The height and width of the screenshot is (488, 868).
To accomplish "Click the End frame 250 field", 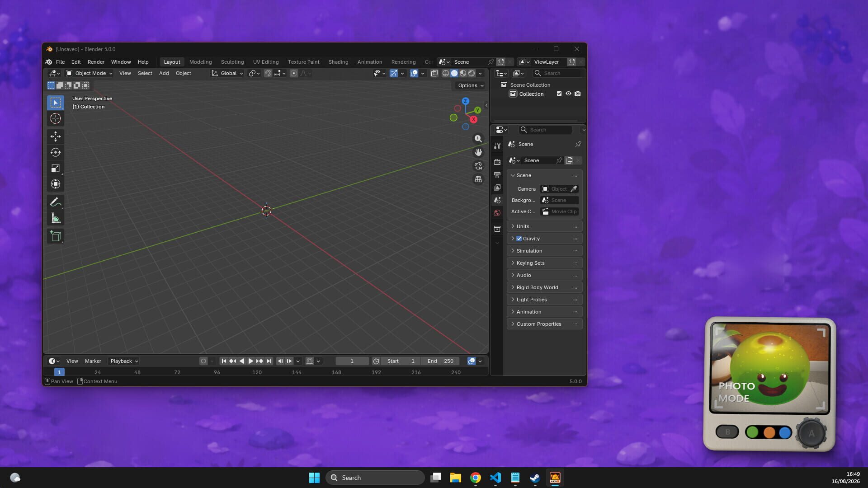I will tap(440, 361).
